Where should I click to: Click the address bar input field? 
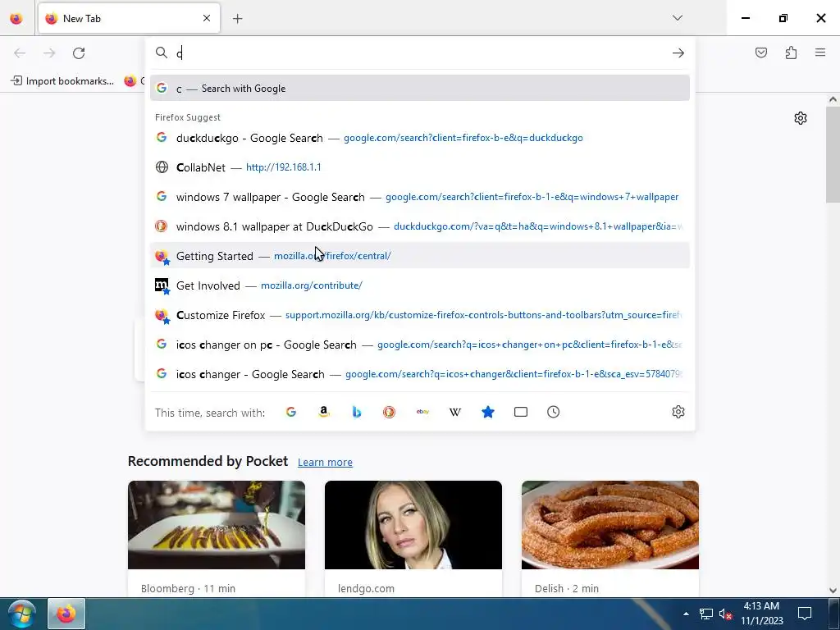(421, 52)
